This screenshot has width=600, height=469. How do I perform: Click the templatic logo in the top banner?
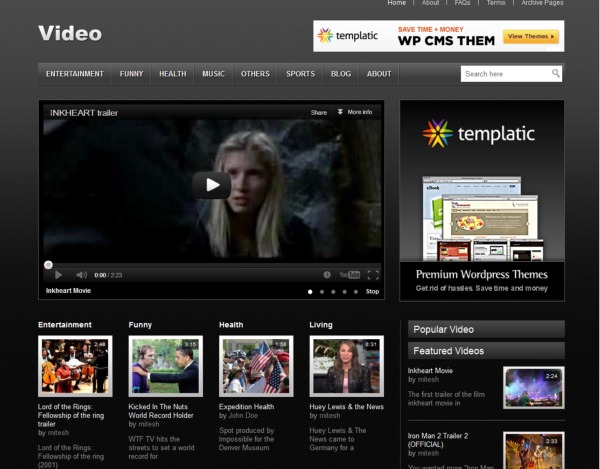[x=347, y=36]
